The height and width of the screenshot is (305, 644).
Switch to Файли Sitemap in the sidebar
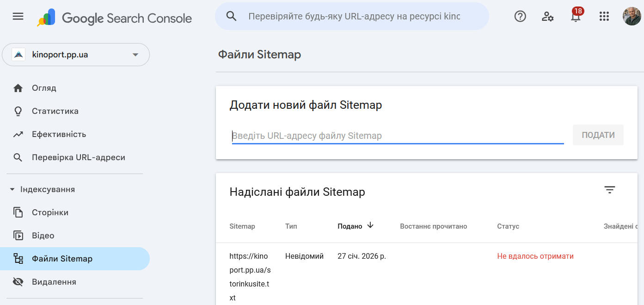click(18, 258)
